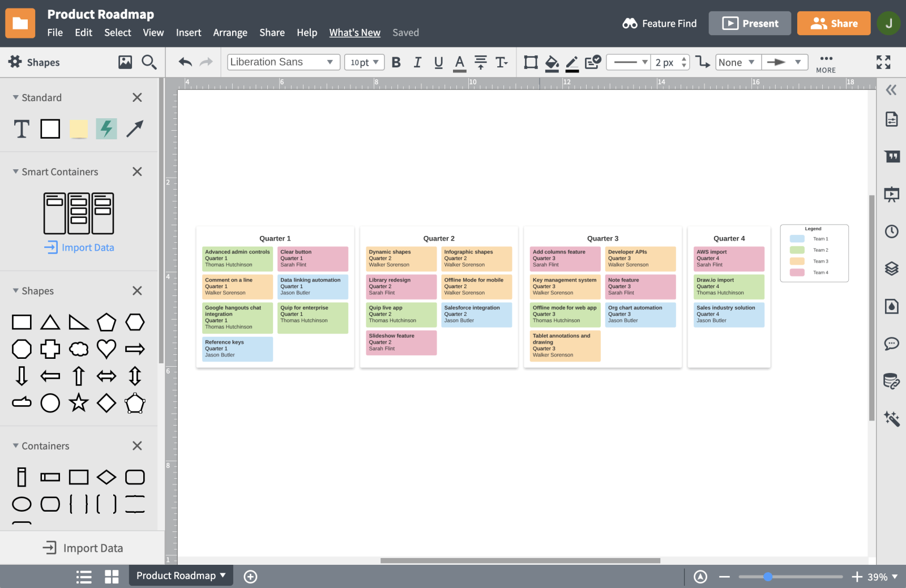Open the image insert icon in Shapes panel
This screenshot has width=906, height=588.
[x=125, y=62]
